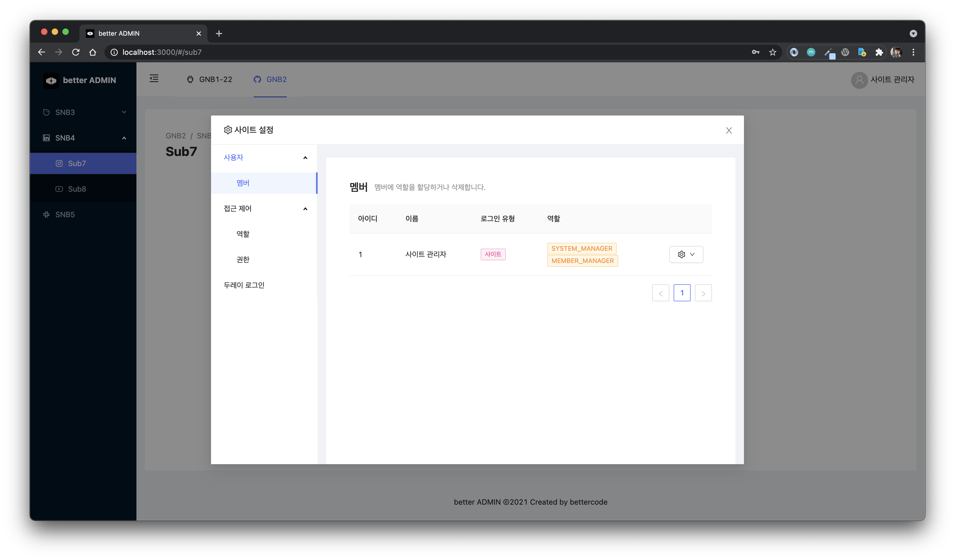The image size is (955, 560).
Task: Click the LinkedIn icon beside SNB4
Action: (x=46, y=137)
